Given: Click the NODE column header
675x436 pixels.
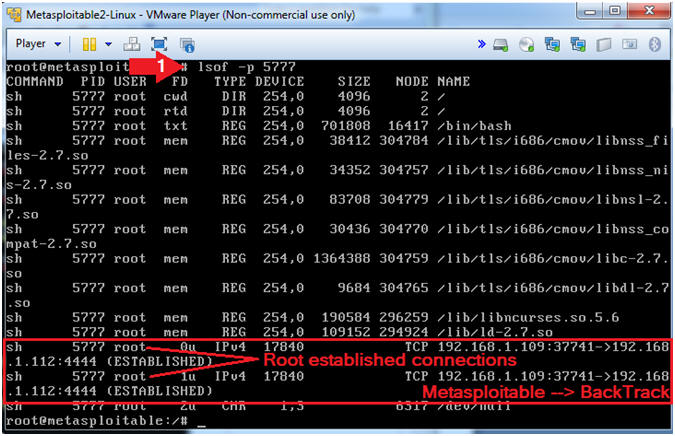Looking at the screenshot, I should [412, 81].
